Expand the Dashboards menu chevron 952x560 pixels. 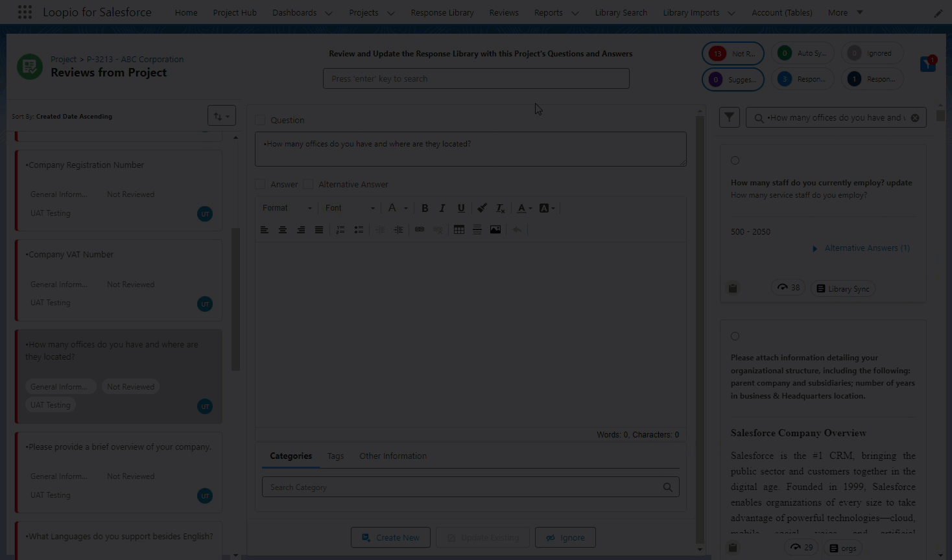329,13
